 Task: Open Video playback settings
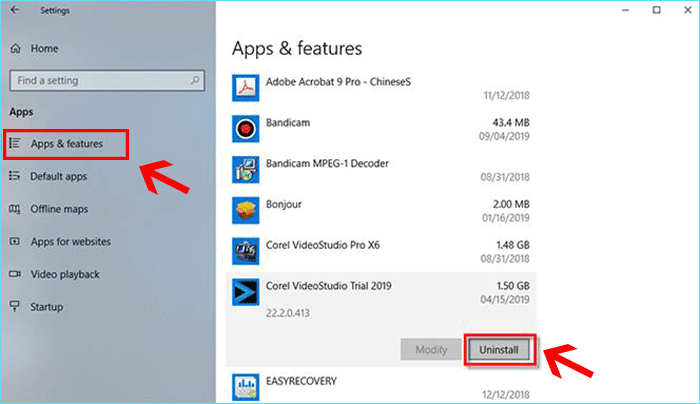pyautogui.click(x=65, y=274)
